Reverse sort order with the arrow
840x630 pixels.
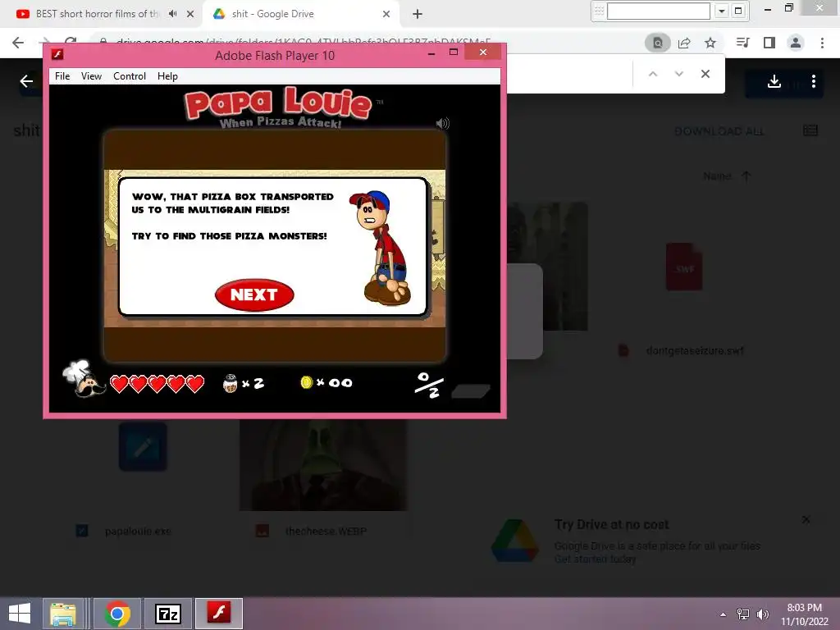(746, 176)
